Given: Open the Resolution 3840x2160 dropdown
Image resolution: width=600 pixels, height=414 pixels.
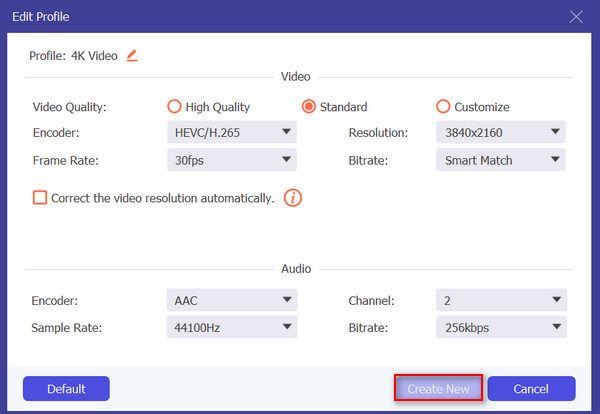Looking at the screenshot, I should pyautogui.click(x=501, y=132).
